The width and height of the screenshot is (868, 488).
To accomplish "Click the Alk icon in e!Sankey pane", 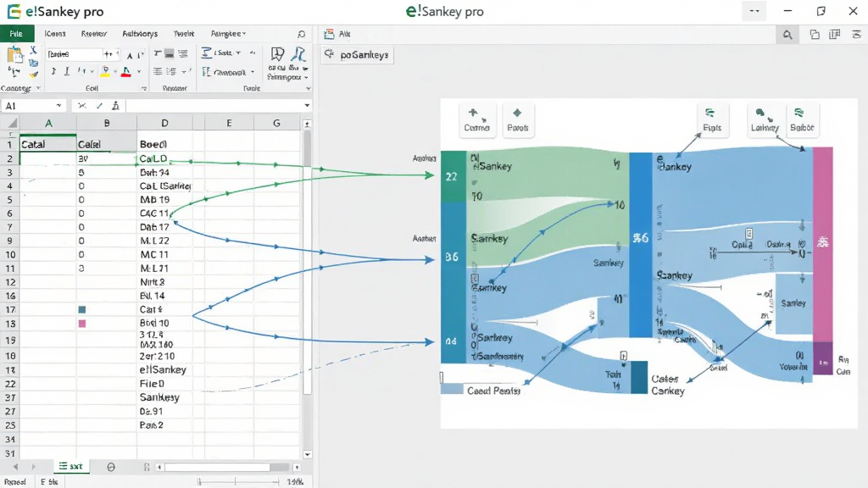I will click(x=330, y=34).
